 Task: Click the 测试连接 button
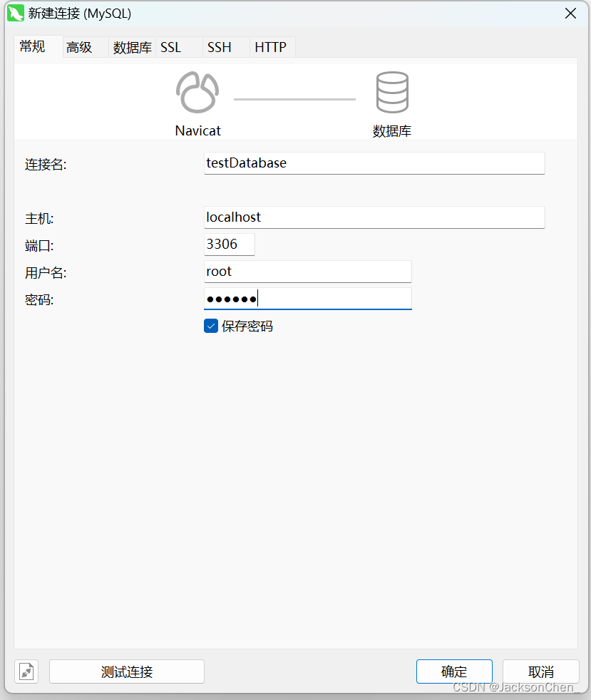point(127,671)
